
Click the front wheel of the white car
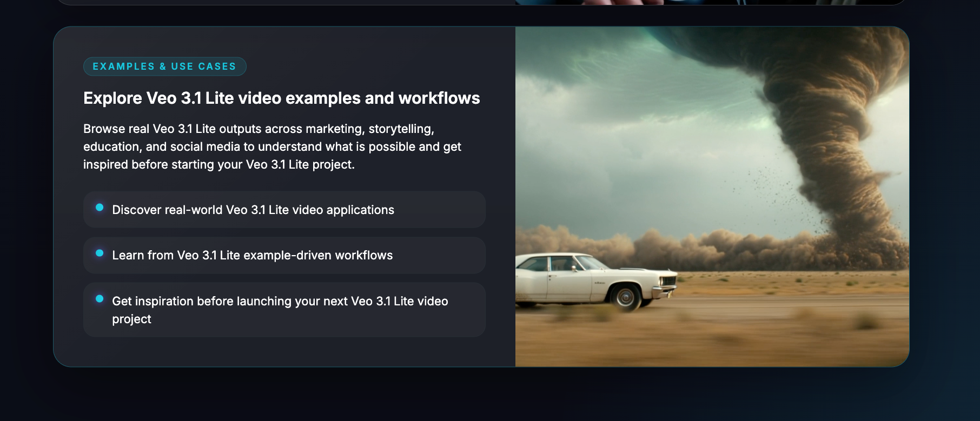(626, 297)
